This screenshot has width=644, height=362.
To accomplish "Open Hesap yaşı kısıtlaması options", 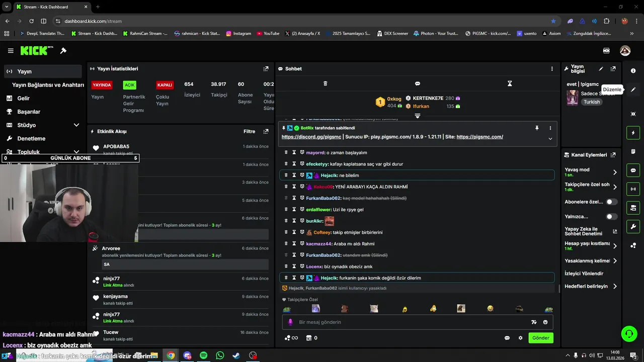I will tap(591, 246).
